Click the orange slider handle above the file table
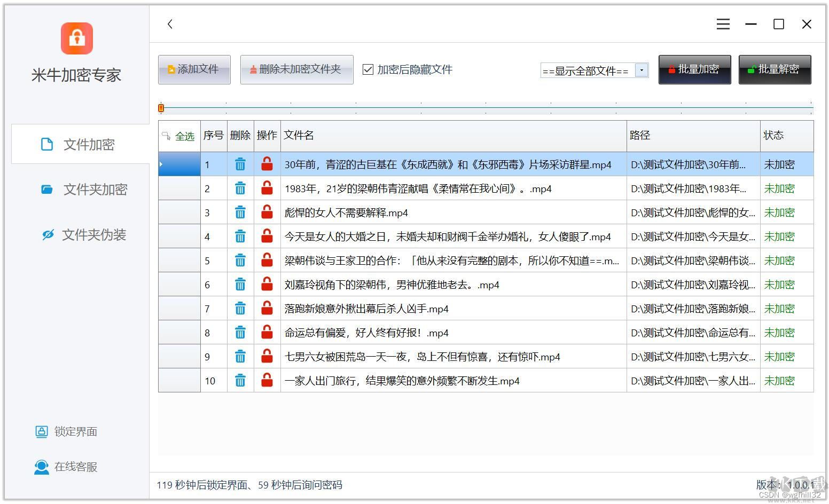Image resolution: width=829 pixels, height=504 pixels. pos(161,108)
